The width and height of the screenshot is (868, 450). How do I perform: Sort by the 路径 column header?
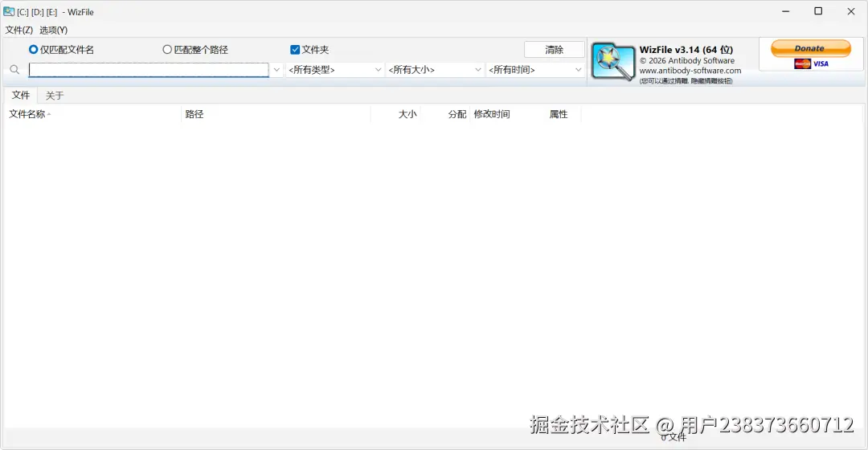pos(276,114)
